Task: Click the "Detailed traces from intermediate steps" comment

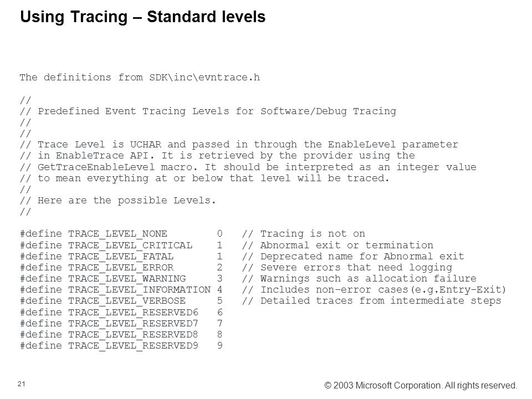Action: [371, 301]
